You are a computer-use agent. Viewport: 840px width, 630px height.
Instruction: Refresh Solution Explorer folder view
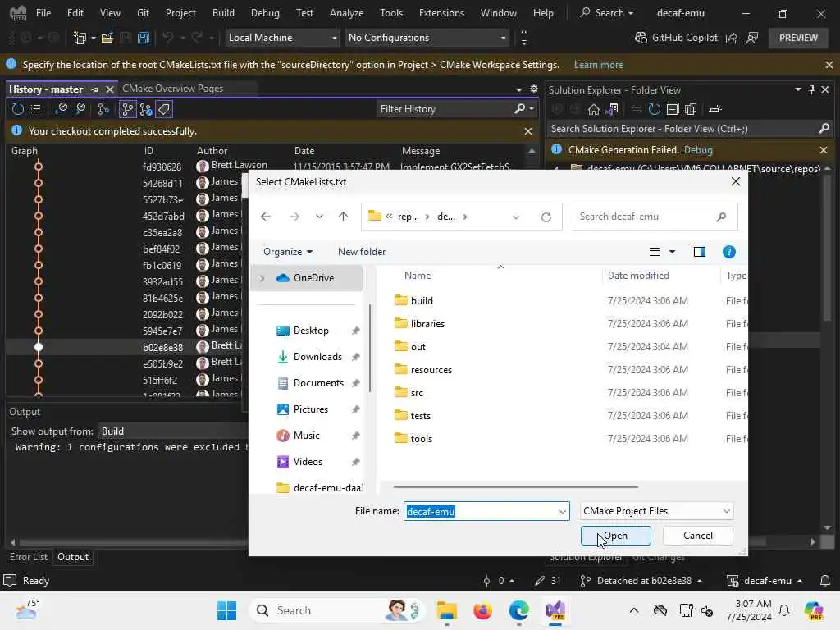654,109
